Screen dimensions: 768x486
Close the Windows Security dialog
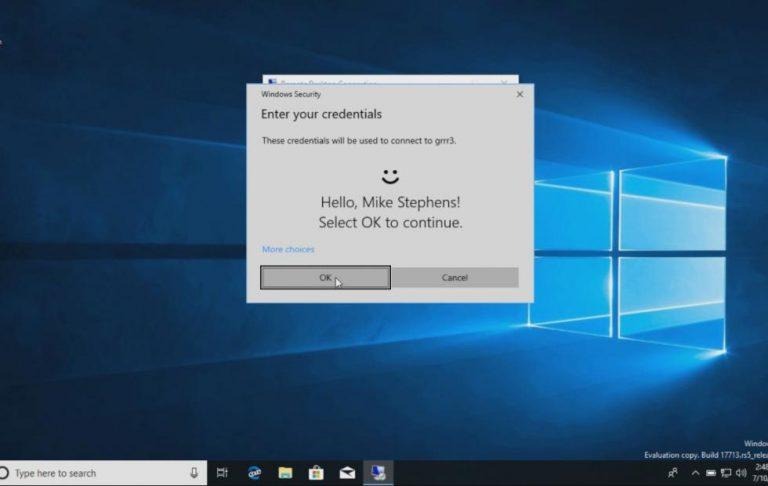520,94
